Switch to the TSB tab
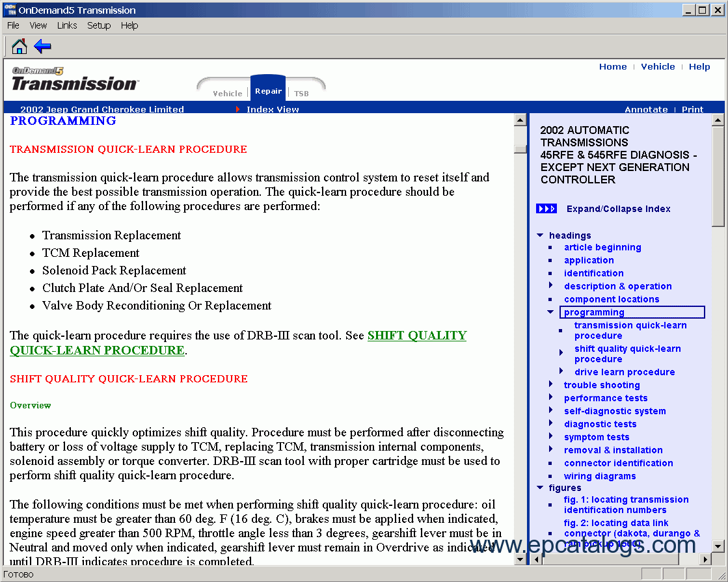728x582 pixels. (301, 93)
